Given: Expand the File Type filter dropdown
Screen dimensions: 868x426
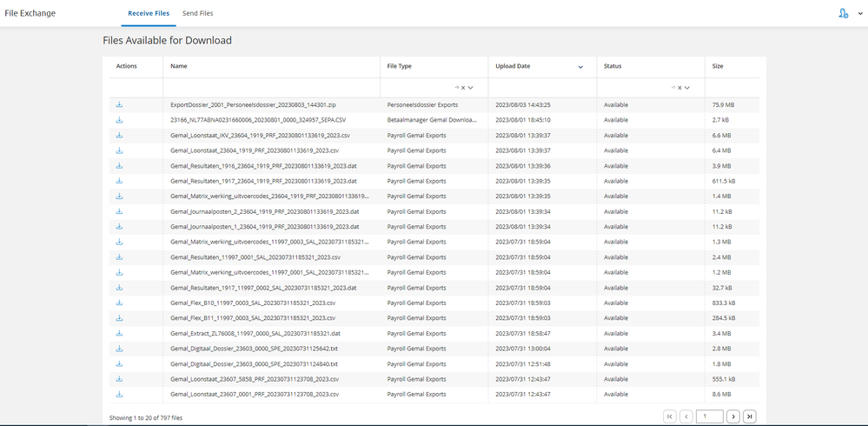Looking at the screenshot, I should (x=472, y=88).
